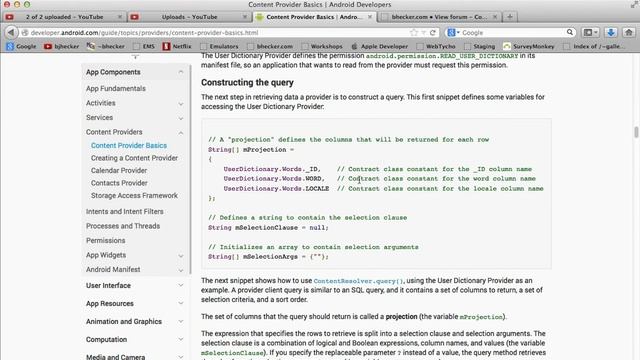The image size is (640, 360).
Task: Open a new tab with the plus button
Action: tap(509, 17)
